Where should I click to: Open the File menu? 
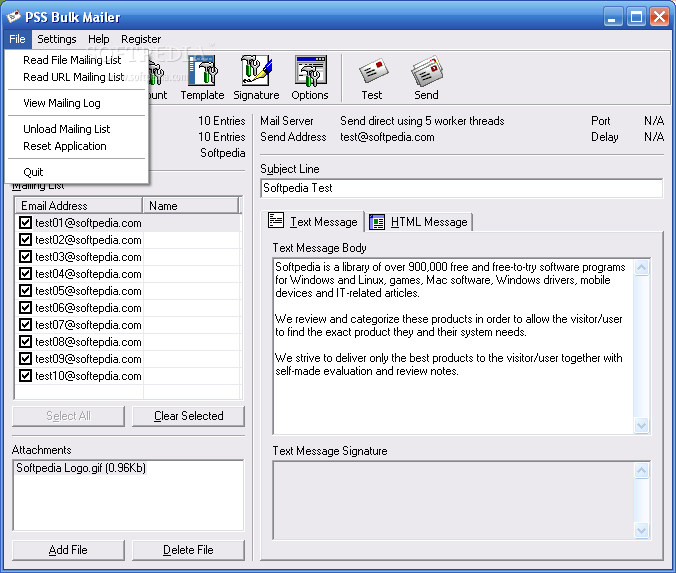pyautogui.click(x=17, y=39)
